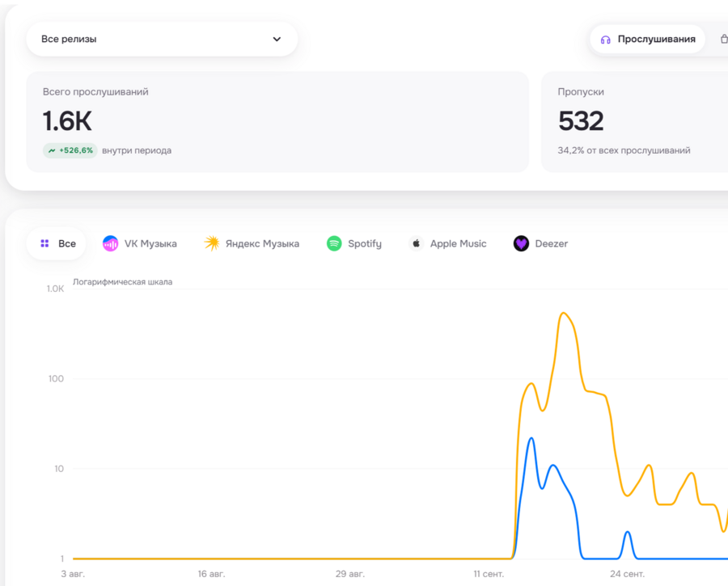Viewport: 728px width, 586px height.
Task: Click "34,2% от всех прослушиваний" text
Action: (624, 150)
